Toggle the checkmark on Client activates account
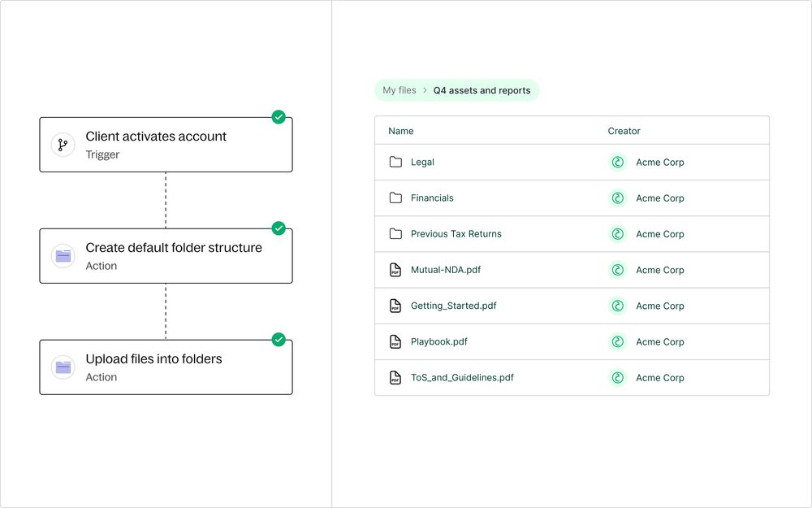Screen dimensions: 812x508 pos(279,116)
